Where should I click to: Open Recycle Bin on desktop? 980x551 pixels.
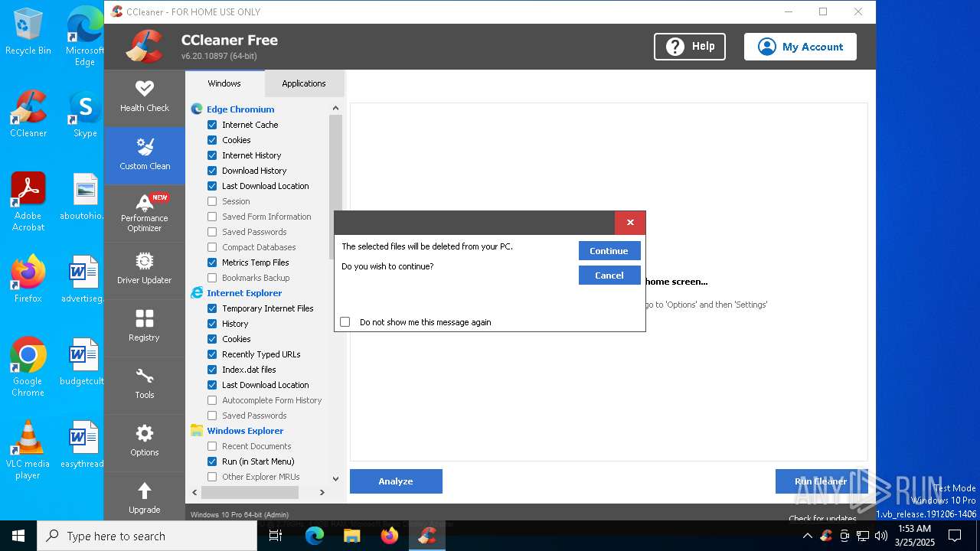point(28,31)
